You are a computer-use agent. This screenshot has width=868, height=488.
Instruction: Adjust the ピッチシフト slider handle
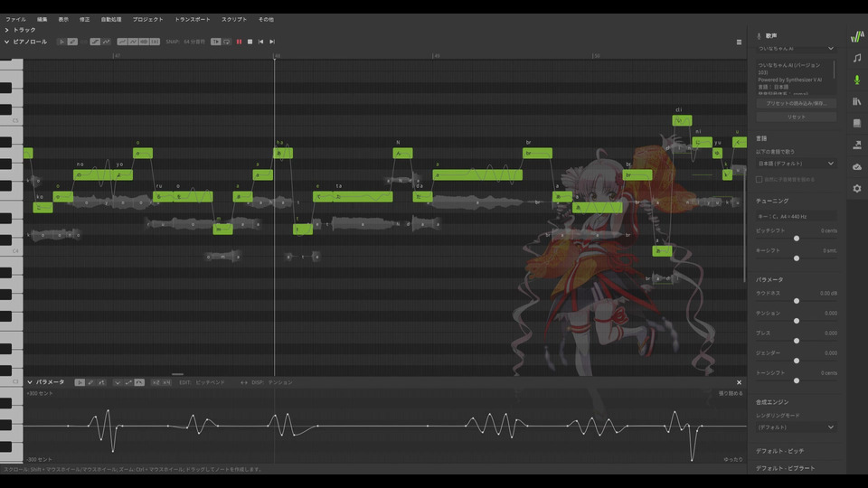click(x=797, y=239)
